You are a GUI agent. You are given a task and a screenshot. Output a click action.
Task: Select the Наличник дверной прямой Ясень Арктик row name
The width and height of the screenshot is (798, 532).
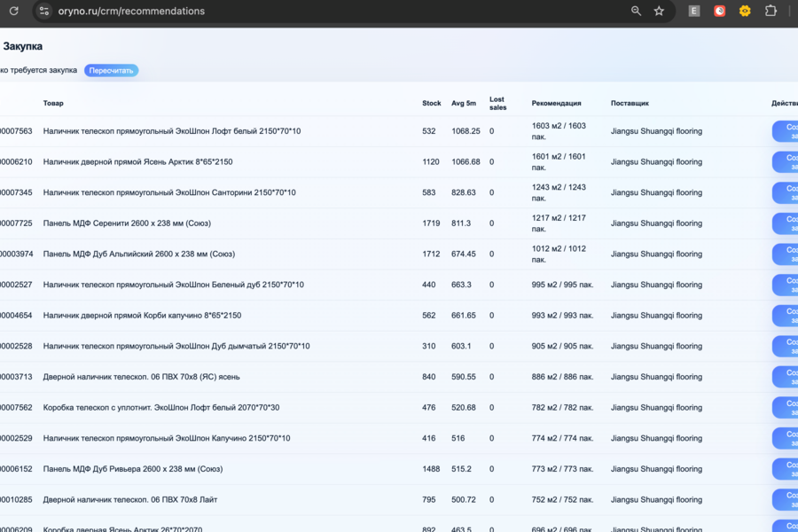tap(138, 162)
